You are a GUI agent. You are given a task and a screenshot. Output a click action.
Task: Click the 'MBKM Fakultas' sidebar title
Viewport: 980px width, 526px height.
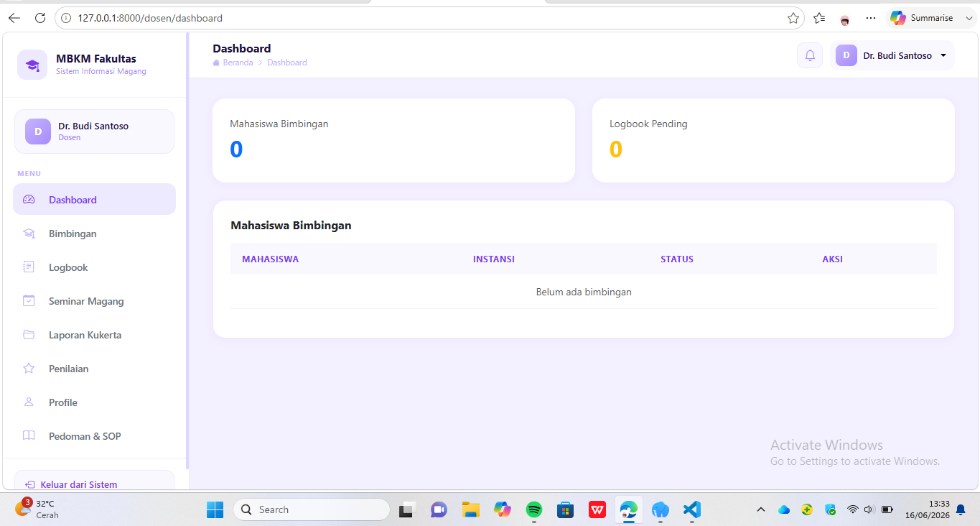[x=96, y=59]
